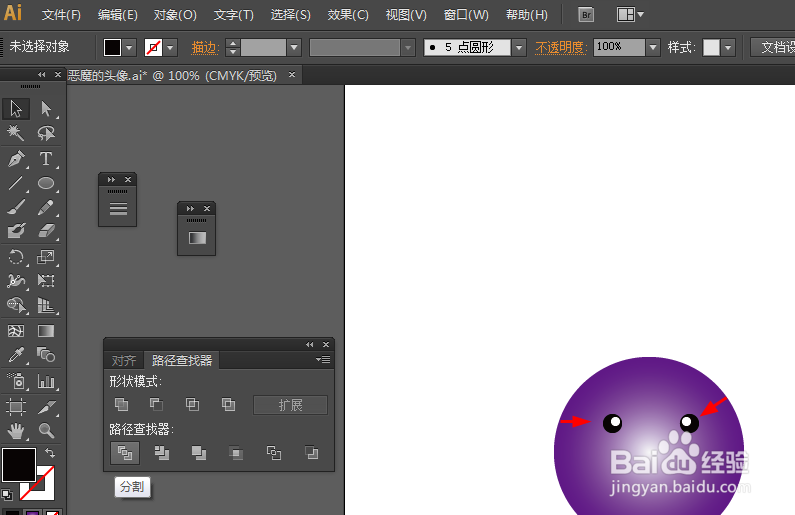Open the 效果(C) menu
The width and height of the screenshot is (795, 515).
point(348,15)
